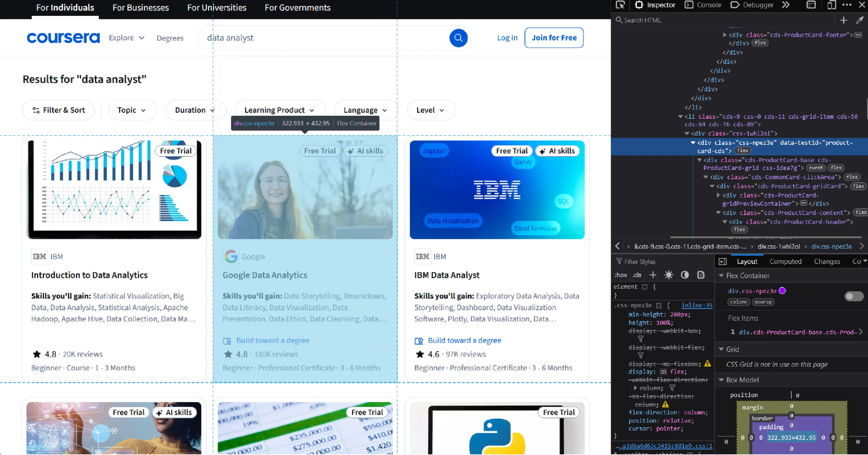Activate the element picker tool
The width and height of the screenshot is (868, 455).
pyautogui.click(x=620, y=5)
